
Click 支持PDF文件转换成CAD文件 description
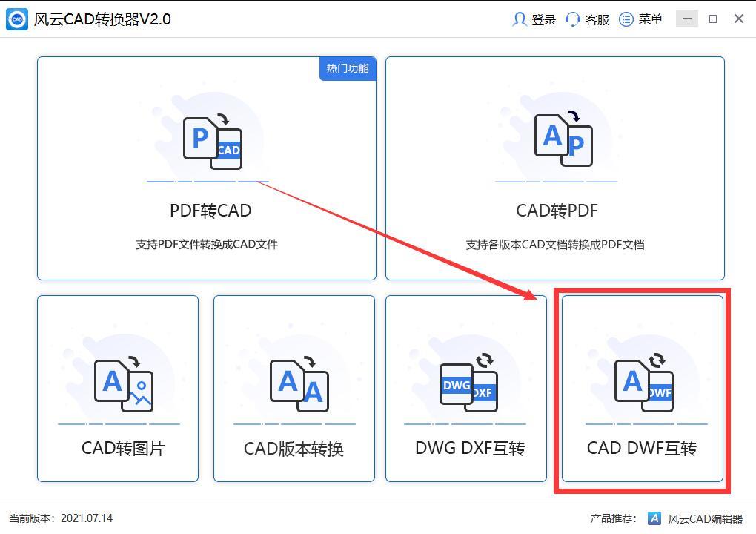207,244
